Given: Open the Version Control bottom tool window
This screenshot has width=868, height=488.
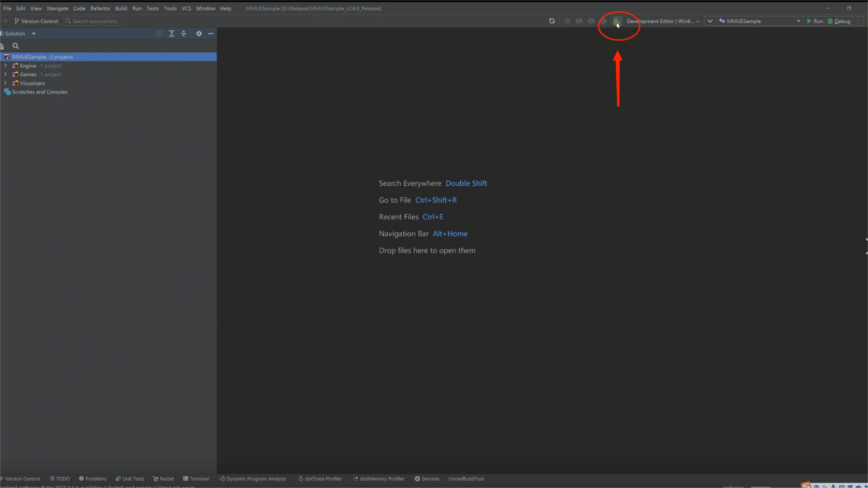Looking at the screenshot, I should (21, 479).
